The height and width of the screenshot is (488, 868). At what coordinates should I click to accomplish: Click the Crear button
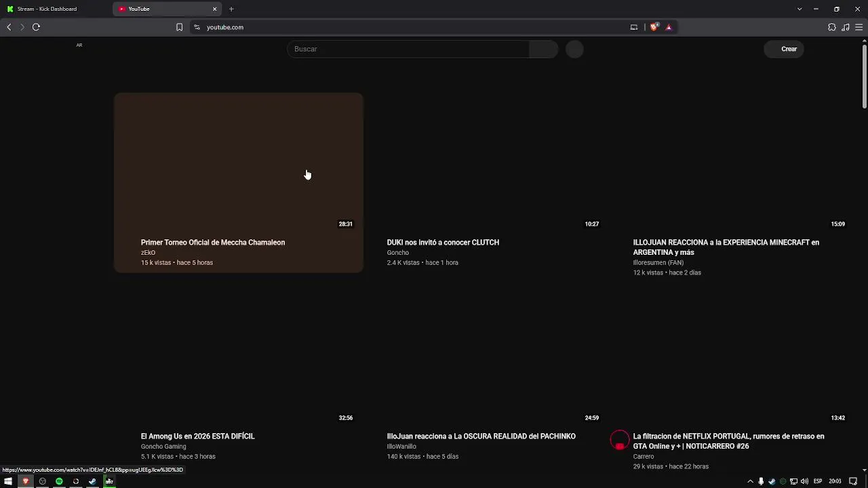coord(784,49)
